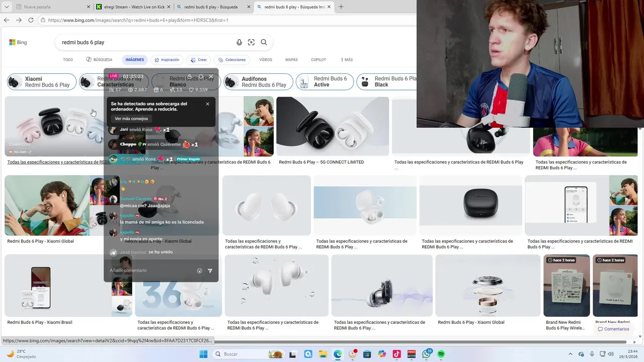Open WhatsApp from taskbar
Viewport: 644px width, 362px height.
coord(427,354)
